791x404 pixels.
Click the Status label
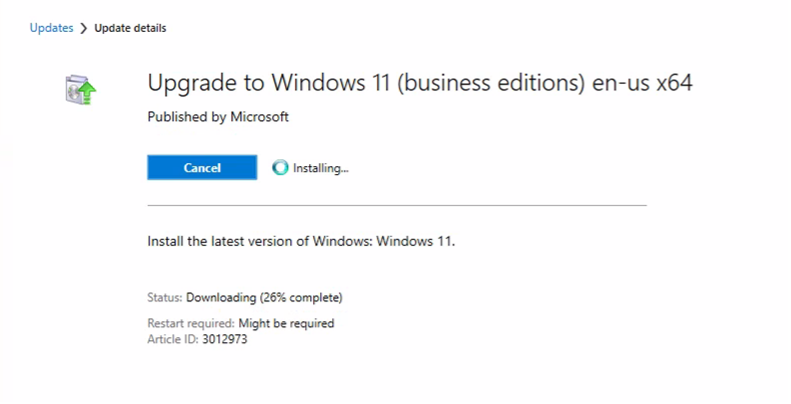click(164, 298)
